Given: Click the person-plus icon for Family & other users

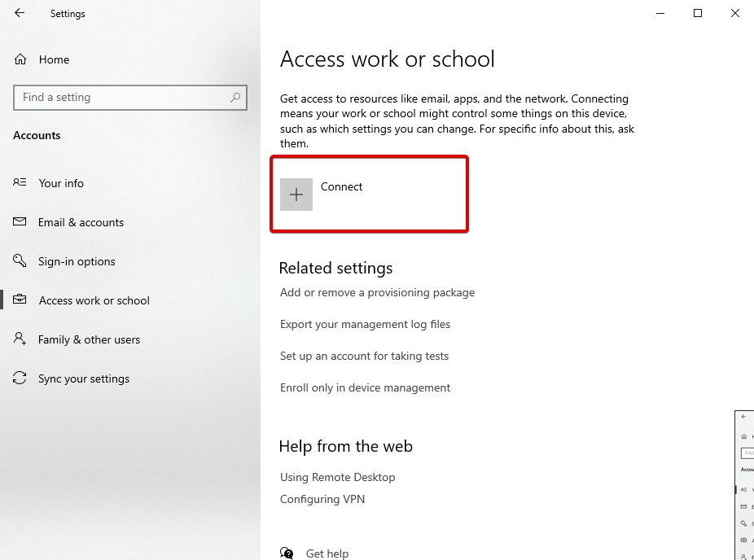Looking at the screenshot, I should pyautogui.click(x=20, y=339).
